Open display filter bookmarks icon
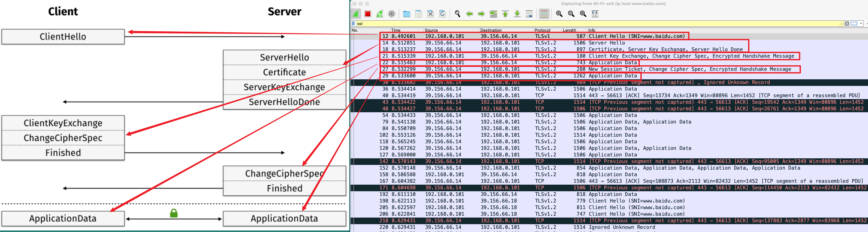868x232 pixels. pyautogui.click(x=353, y=24)
